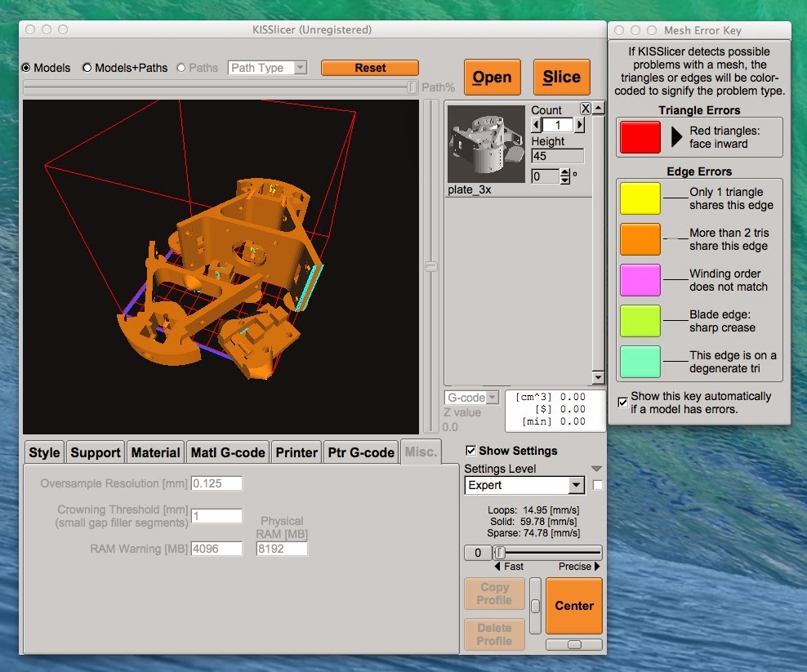Click the plate_3x model thumbnail
The image size is (807, 672).
pyautogui.click(x=486, y=144)
